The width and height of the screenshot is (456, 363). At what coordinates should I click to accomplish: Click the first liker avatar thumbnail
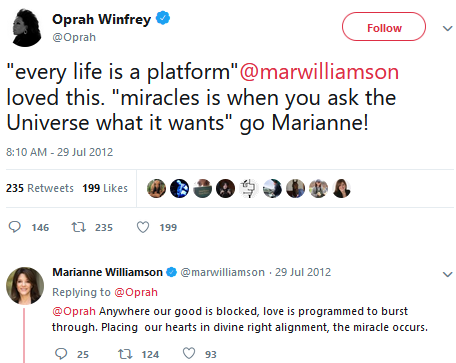(x=156, y=188)
